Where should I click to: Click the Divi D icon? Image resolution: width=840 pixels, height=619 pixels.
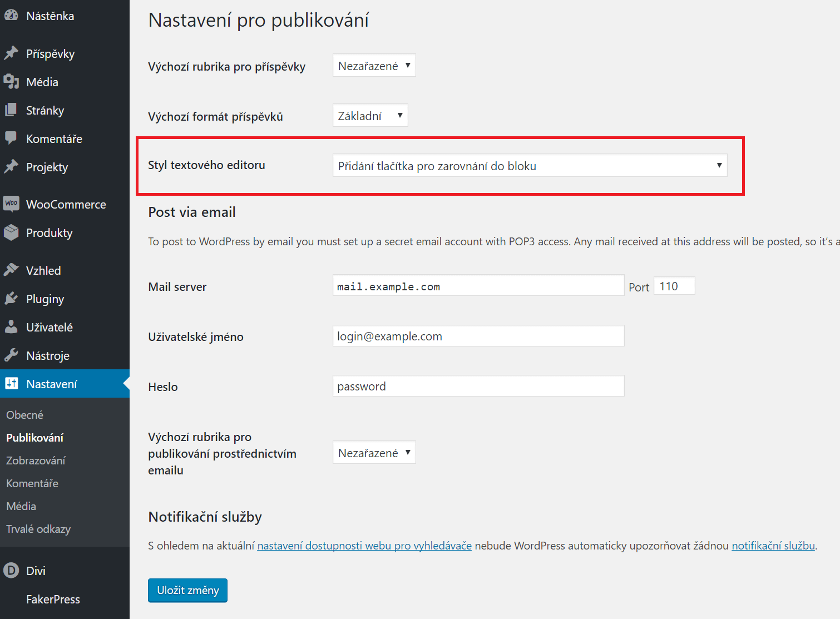pos(11,571)
